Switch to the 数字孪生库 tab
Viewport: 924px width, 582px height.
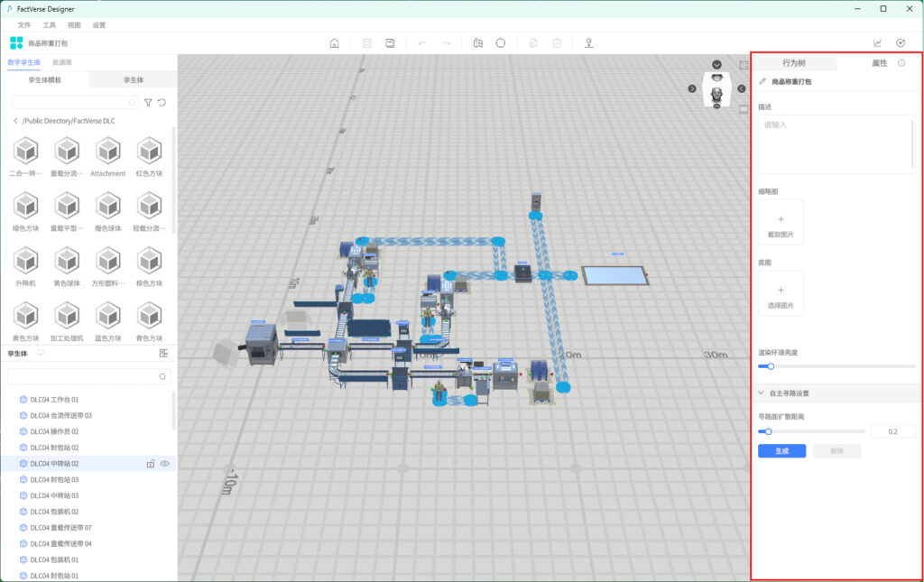pos(24,62)
